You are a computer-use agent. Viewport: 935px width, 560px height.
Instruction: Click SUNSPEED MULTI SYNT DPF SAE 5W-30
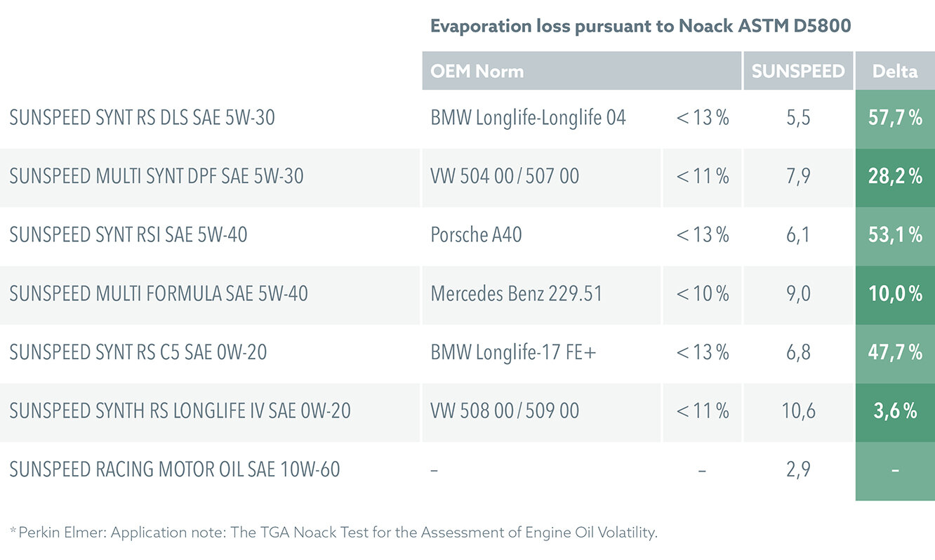pos(157,176)
